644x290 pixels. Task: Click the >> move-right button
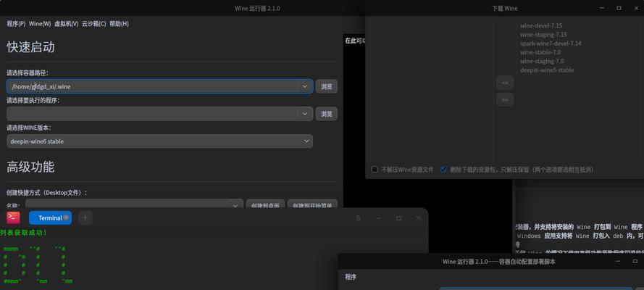coord(505,99)
